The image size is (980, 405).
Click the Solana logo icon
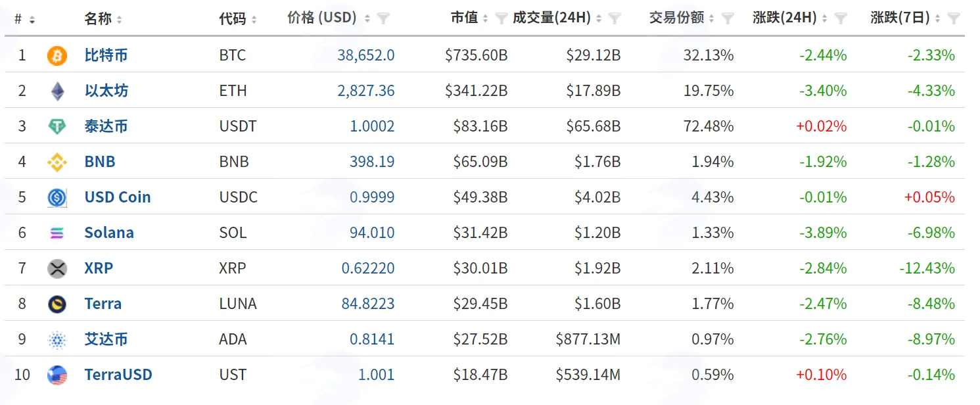pos(57,233)
